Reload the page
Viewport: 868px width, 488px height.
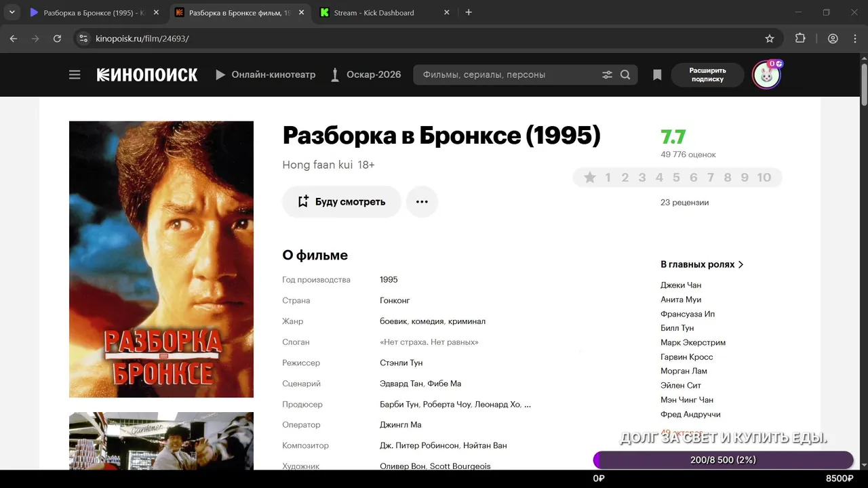57,39
